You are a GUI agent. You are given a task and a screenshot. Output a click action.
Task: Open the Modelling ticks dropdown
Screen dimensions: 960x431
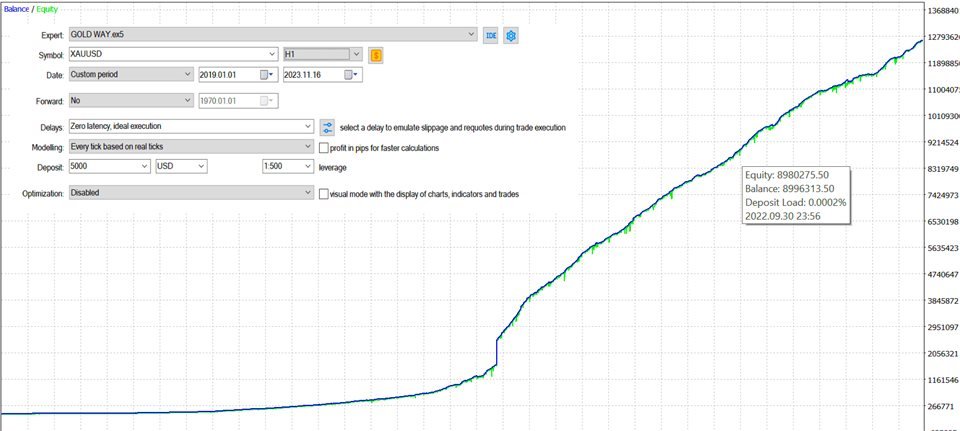[x=307, y=147]
